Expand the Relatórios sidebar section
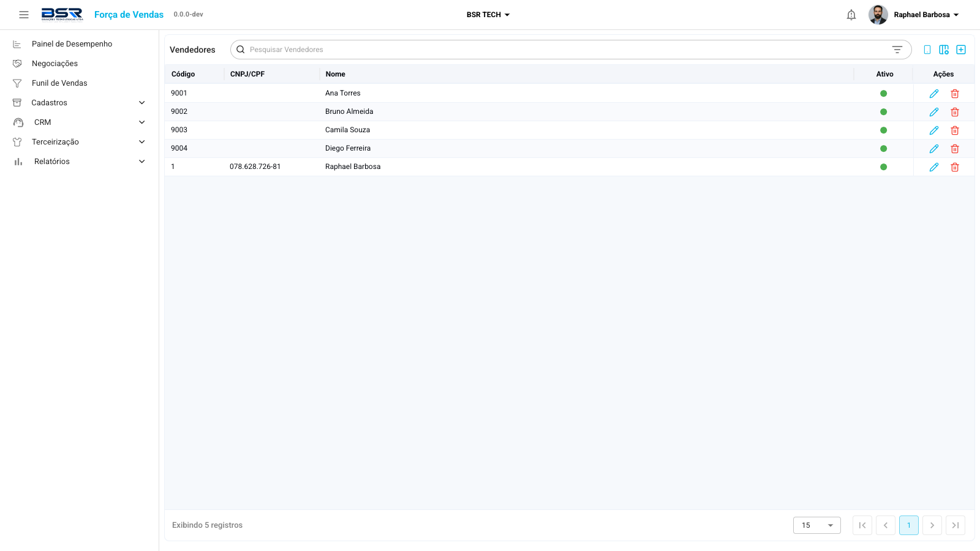980x551 pixels. tap(80, 162)
